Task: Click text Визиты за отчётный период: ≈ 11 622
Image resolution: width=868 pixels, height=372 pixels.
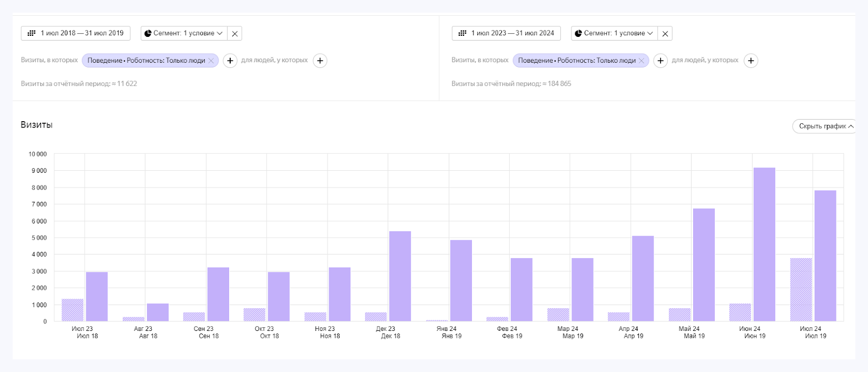Action: click(x=79, y=84)
